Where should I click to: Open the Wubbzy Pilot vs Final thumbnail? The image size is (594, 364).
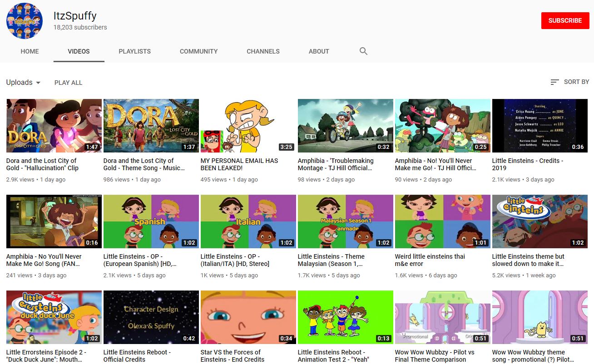click(443, 317)
